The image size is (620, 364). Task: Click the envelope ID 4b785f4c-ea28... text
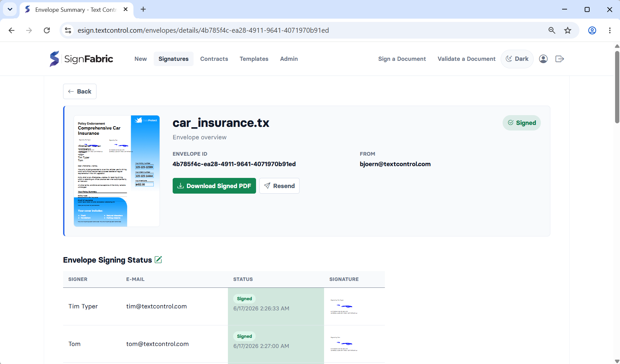click(x=234, y=164)
